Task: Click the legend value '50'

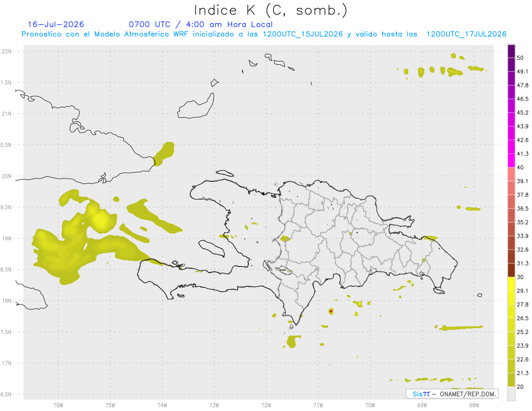Action: [521, 58]
